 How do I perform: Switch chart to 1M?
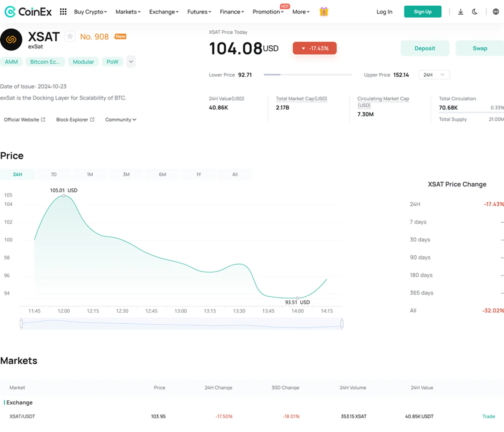click(x=90, y=174)
